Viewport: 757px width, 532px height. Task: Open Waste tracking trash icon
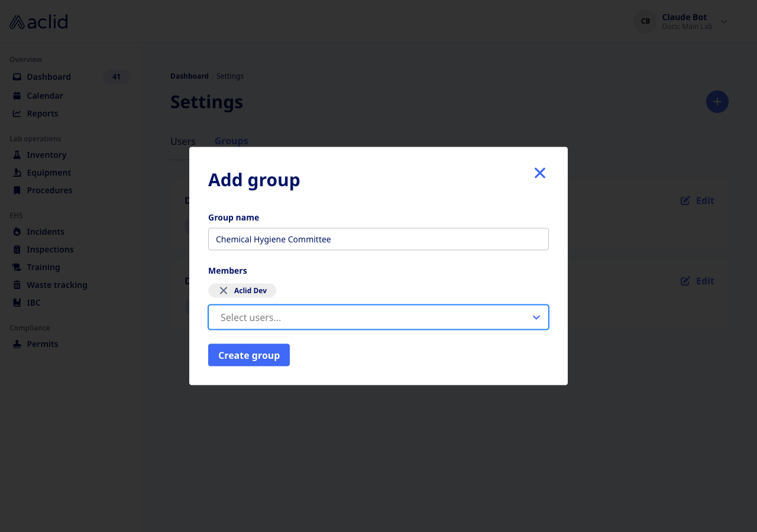(17, 285)
